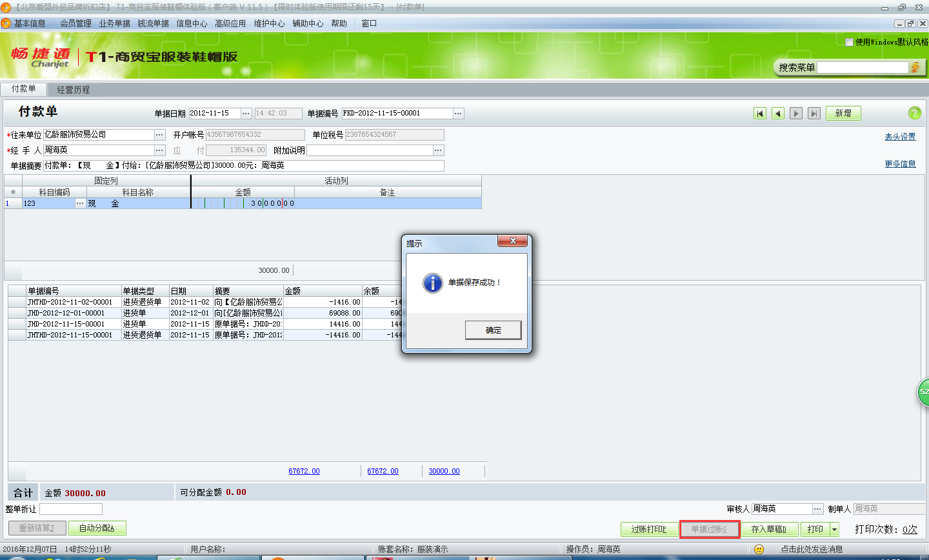Click the lightning search icon

click(915, 67)
